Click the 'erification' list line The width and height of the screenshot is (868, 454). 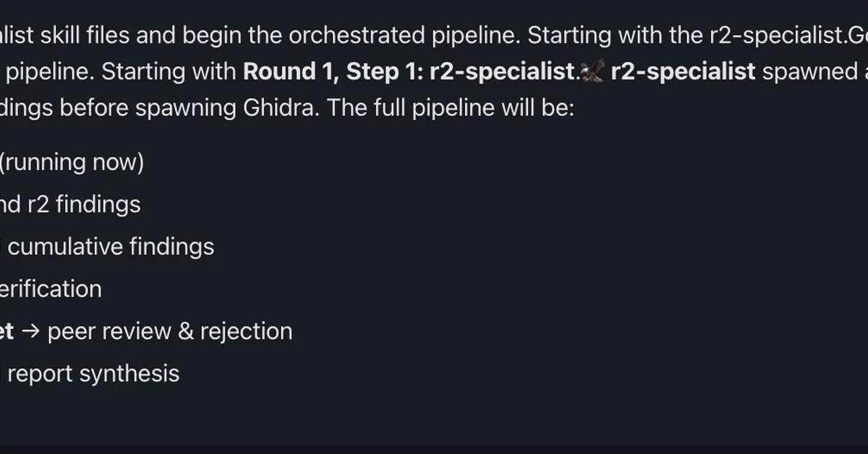click(51, 289)
